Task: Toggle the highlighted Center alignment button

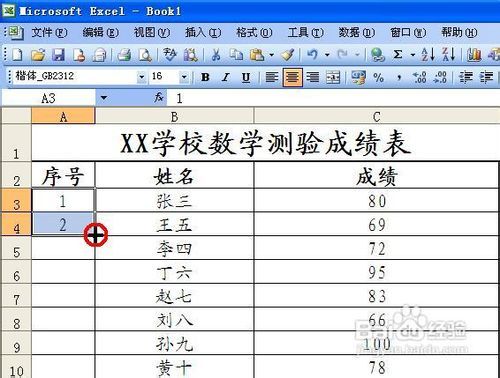Action: (x=292, y=77)
